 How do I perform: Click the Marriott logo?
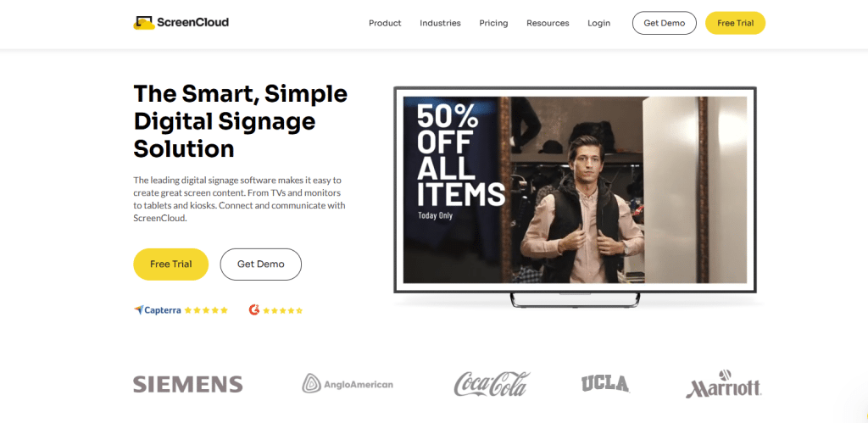724,384
